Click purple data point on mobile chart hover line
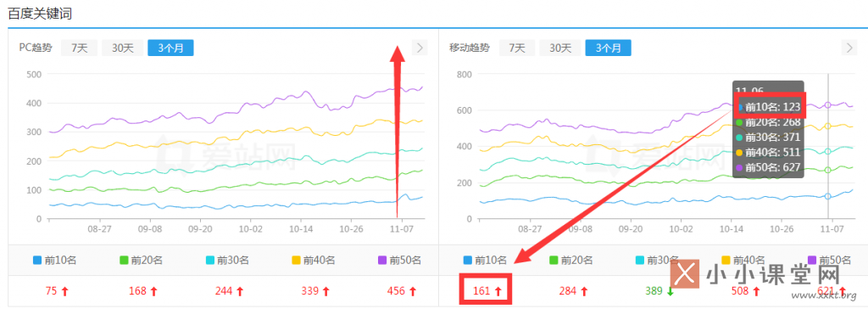 coord(827,105)
